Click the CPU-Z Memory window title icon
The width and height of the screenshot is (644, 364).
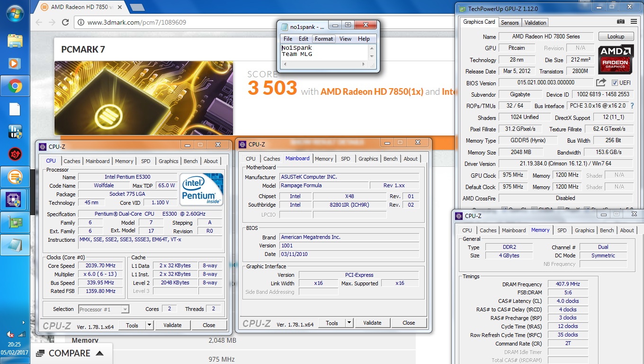tap(459, 216)
